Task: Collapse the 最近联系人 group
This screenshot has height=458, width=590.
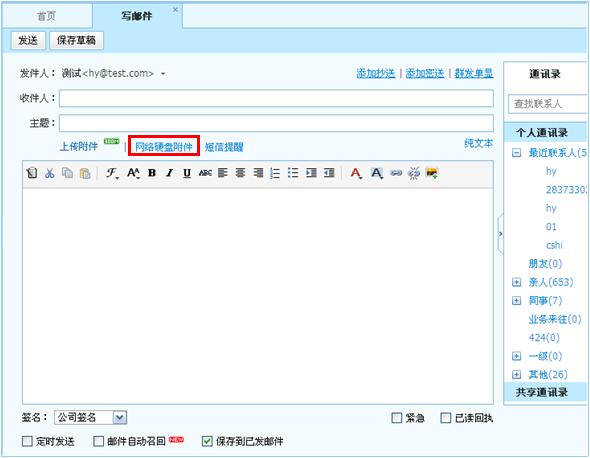Action: [x=517, y=152]
